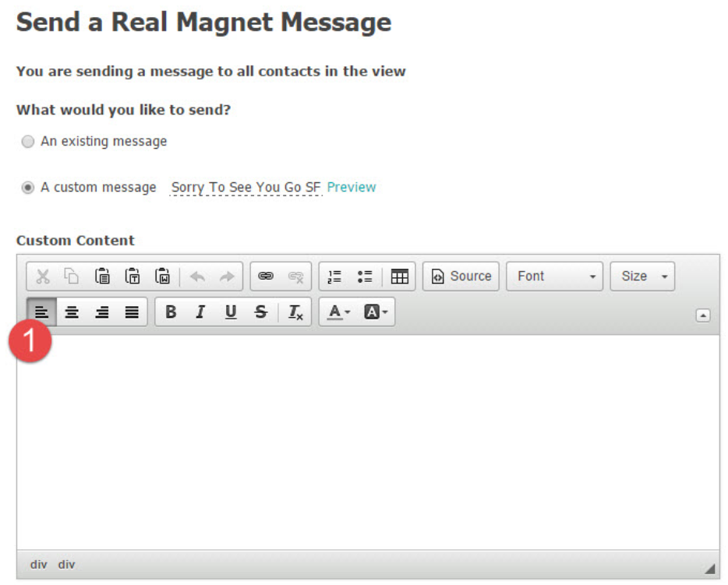Image resolution: width=728 pixels, height=585 pixels.
Task: Click the Redo arrow icon
Action: click(x=227, y=277)
